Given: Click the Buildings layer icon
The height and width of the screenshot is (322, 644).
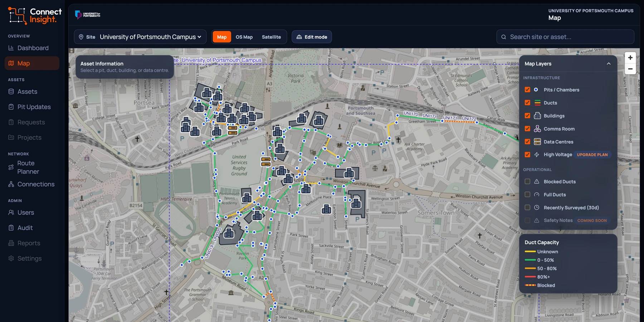Looking at the screenshot, I should click(537, 115).
